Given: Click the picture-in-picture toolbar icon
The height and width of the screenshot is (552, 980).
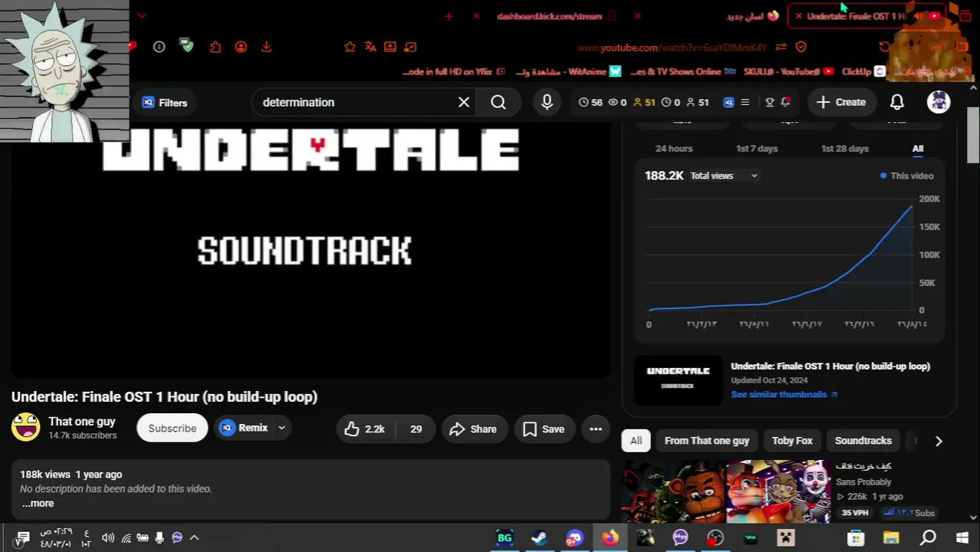Looking at the screenshot, I should pyautogui.click(x=410, y=47).
